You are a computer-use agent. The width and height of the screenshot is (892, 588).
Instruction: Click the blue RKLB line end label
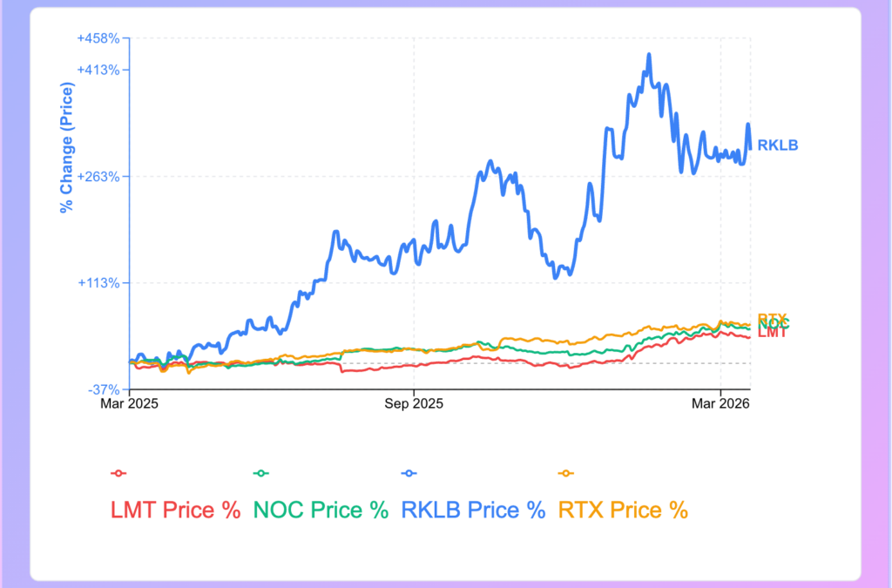(777, 145)
